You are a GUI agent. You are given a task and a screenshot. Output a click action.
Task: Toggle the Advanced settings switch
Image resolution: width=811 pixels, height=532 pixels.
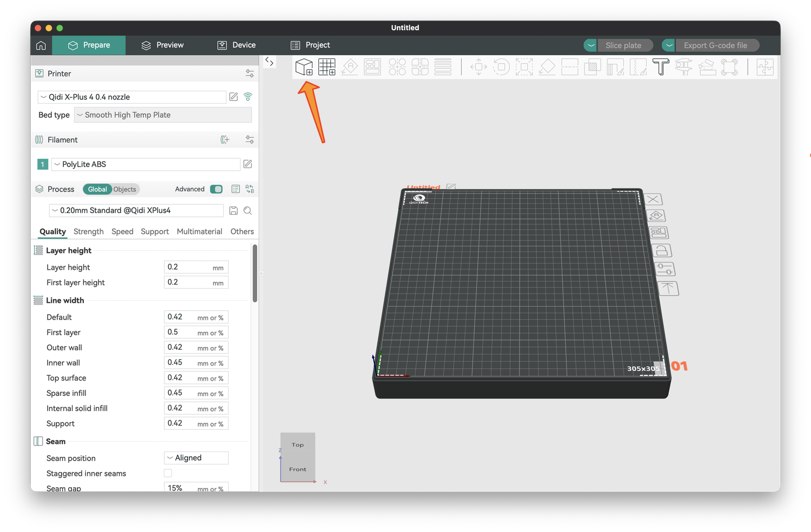pos(216,189)
